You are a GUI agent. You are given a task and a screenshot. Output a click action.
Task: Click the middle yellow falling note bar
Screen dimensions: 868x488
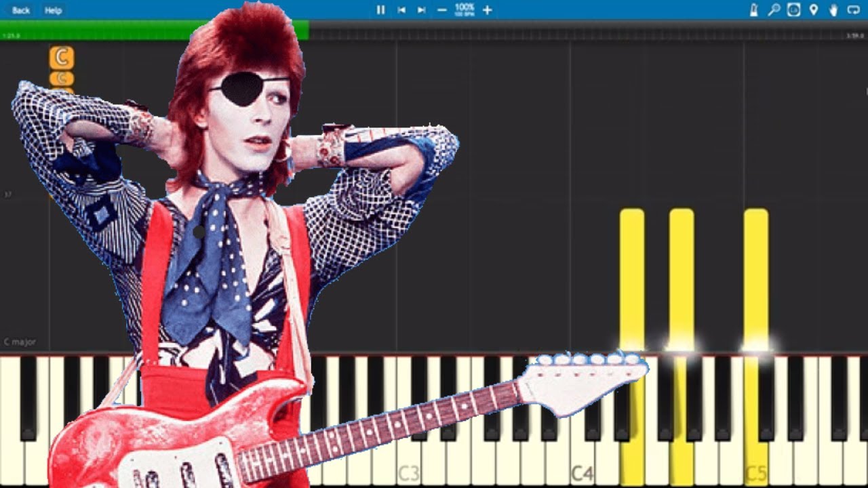(682, 279)
